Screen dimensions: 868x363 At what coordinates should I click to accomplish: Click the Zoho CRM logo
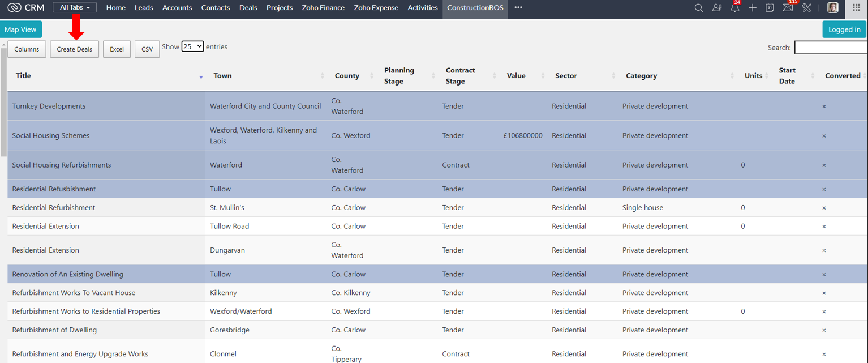point(26,7)
